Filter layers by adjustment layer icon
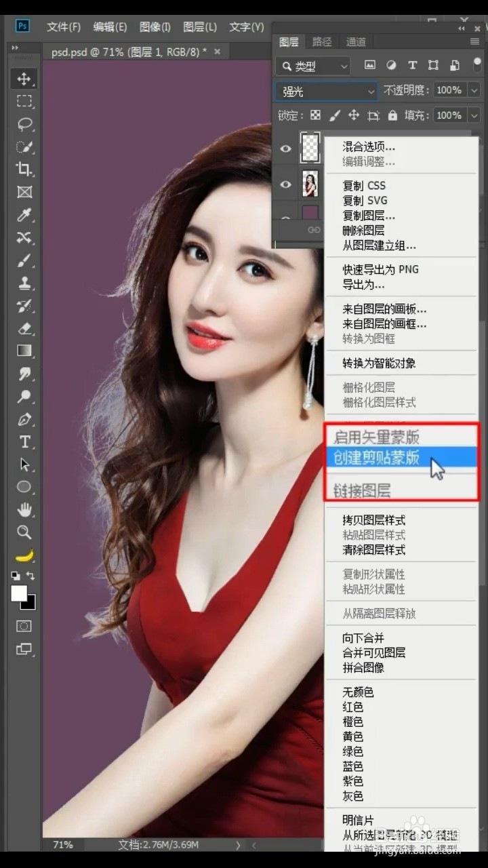 tap(391, 66)
